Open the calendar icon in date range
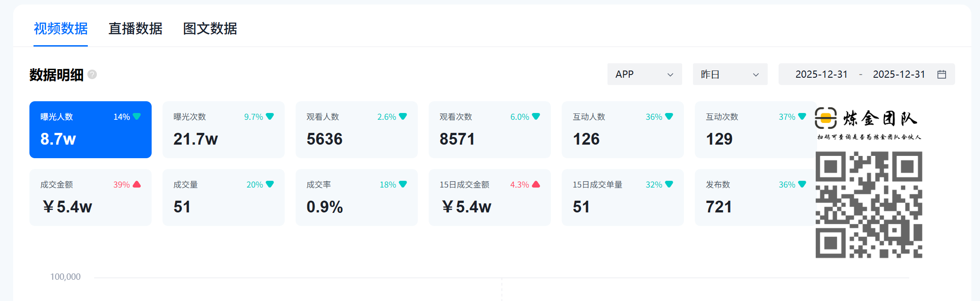This screenshot has width=980, height=301. [x=942, y=75]
